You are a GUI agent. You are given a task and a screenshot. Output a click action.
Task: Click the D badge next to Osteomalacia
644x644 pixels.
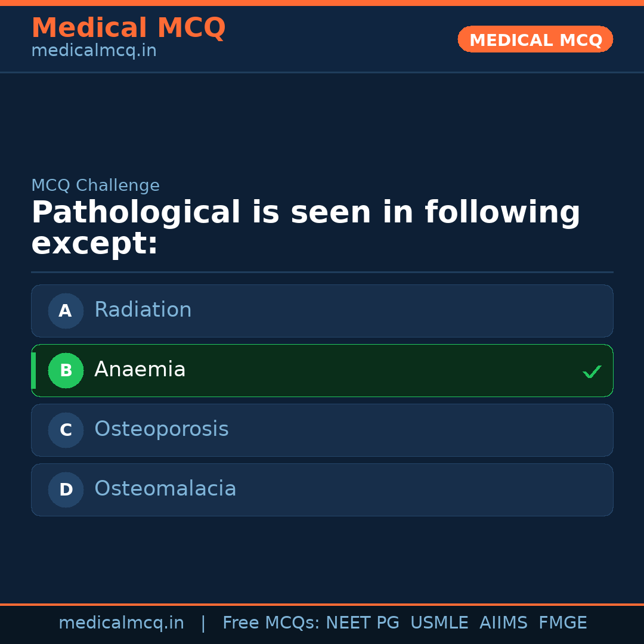(66, 490)
